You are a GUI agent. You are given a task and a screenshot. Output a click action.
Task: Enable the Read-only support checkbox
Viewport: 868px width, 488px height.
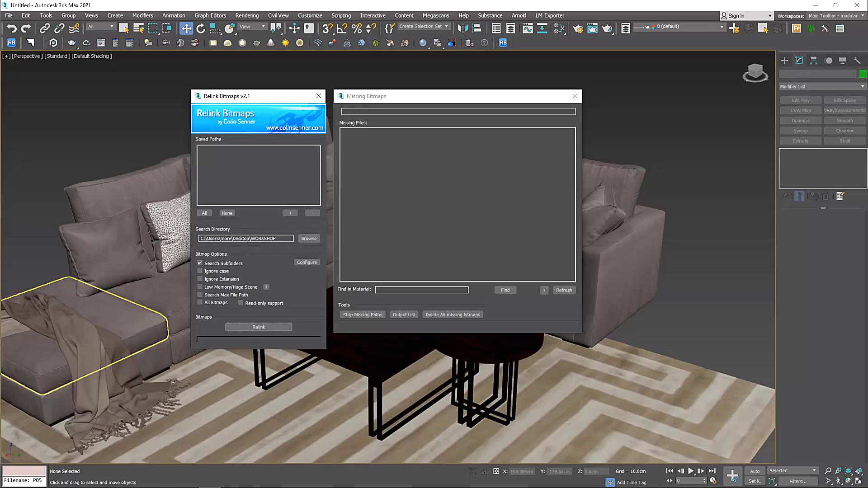241,303
